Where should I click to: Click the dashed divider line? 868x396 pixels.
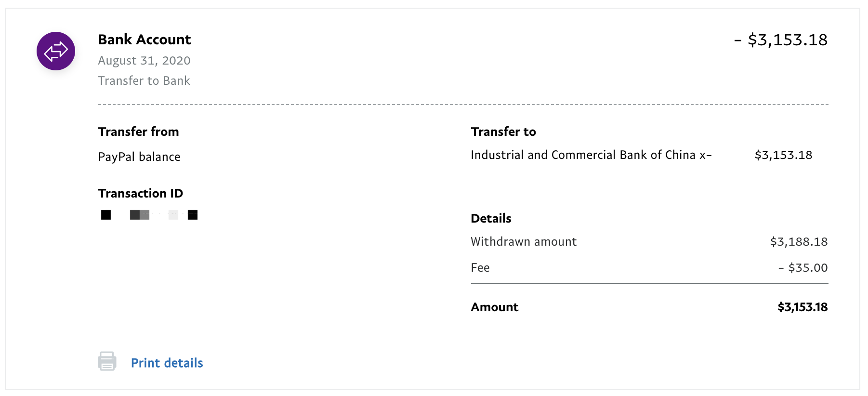462,103
